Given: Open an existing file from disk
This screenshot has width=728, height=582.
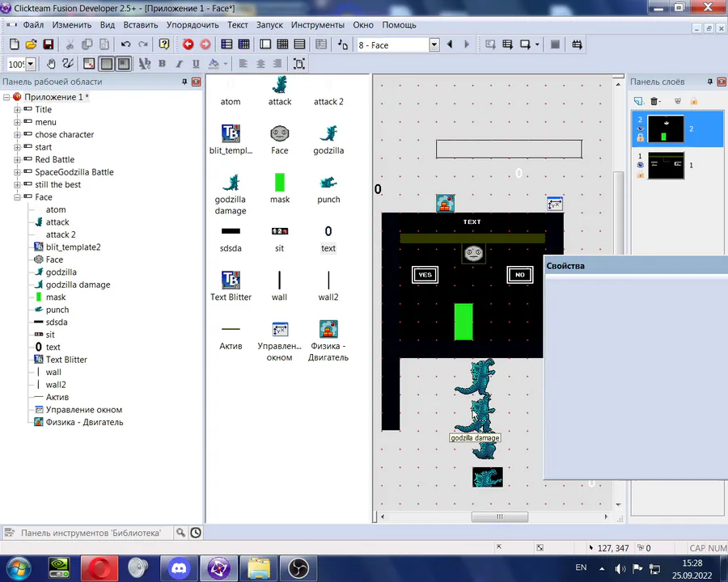Looking at the screenshot, I should [x=31, y=44].
